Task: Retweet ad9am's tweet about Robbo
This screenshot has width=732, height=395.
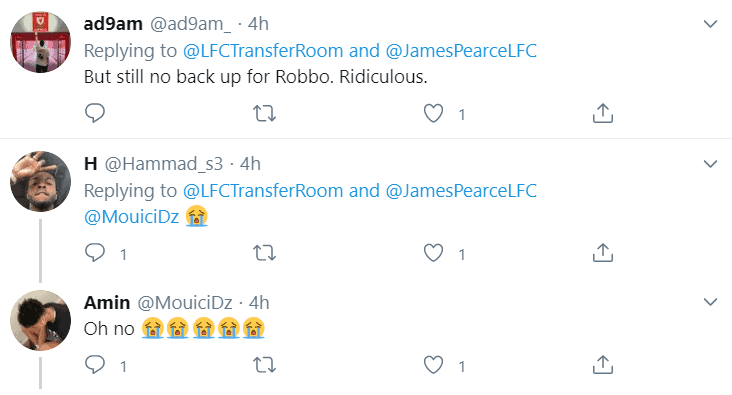Action: [264, 113]
